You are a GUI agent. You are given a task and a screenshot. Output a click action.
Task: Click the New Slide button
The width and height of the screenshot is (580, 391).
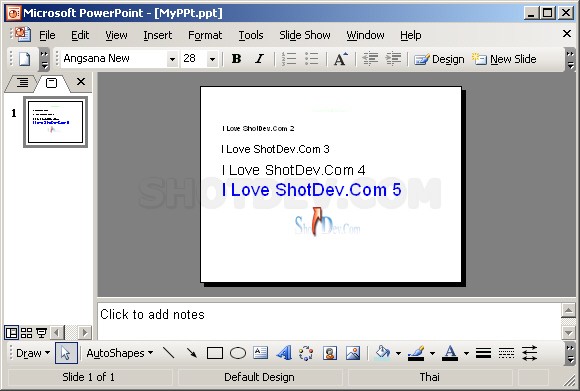(x=505, y=59)
